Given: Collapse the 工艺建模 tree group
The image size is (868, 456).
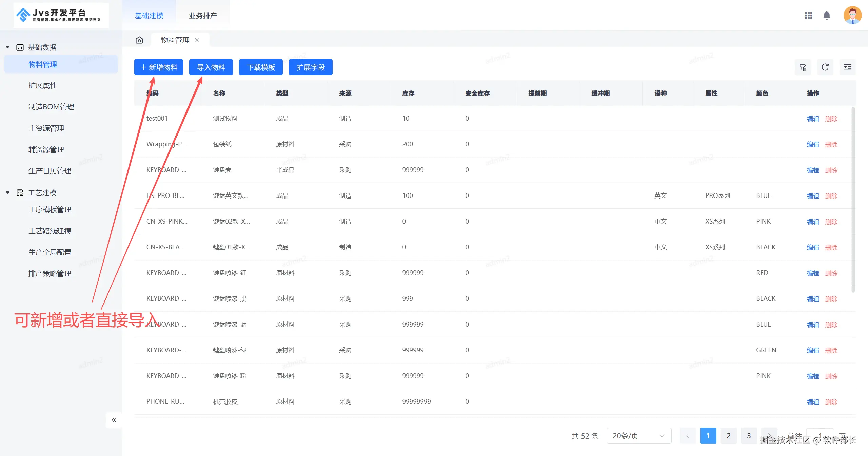Looking at the screenshot, I should (8, 193).
